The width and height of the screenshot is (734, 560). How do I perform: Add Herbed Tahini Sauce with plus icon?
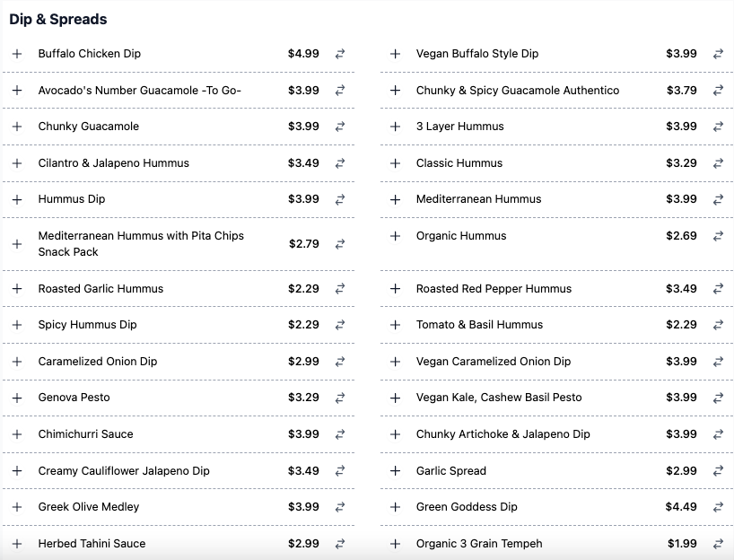17,544
